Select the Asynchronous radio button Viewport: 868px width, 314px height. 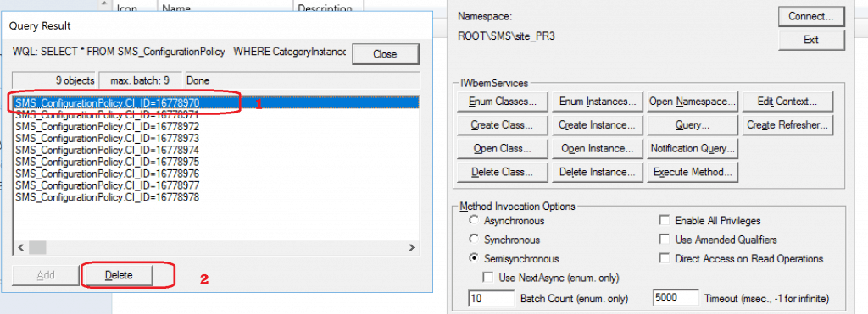(x=474, y=221)
